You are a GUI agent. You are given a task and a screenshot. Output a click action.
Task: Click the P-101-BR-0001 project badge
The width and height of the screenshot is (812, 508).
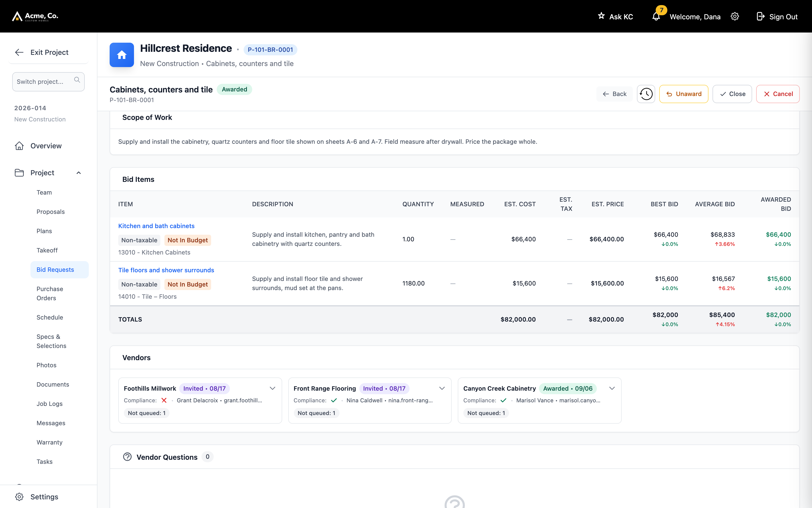coord(270,50)
